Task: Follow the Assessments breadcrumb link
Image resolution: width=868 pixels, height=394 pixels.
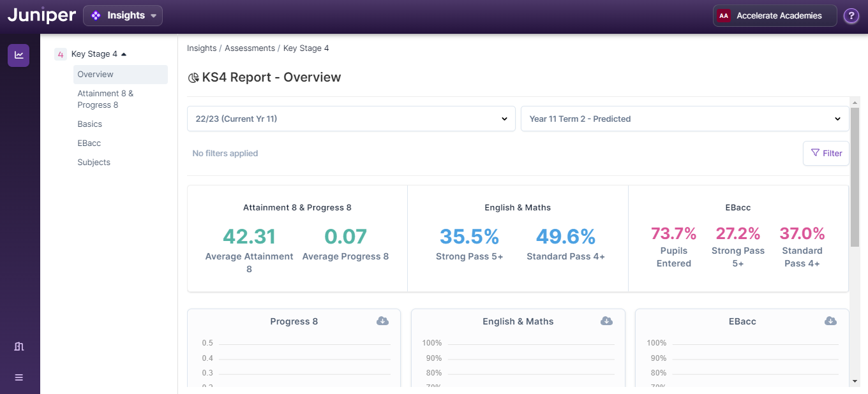Action: [x=250, y=48]
